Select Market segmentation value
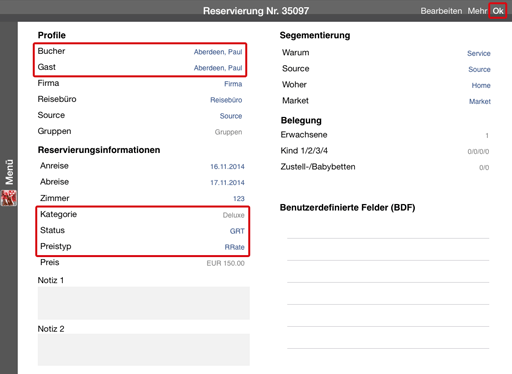The width and height of the screenshot is (512, 374). [x=480, y=101]
